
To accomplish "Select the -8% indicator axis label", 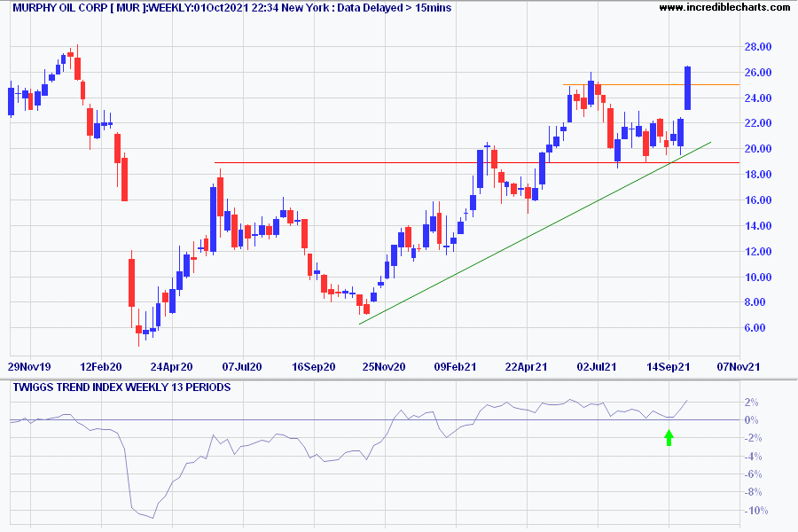I will pos(753,492).
